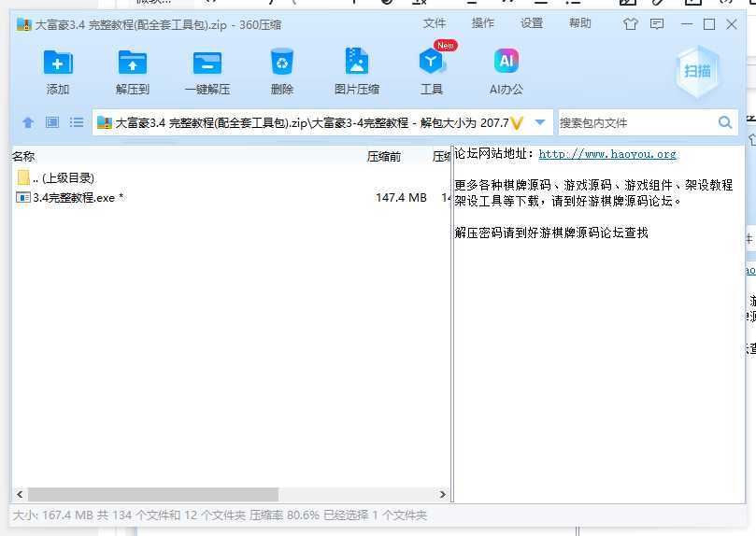Viewport: 756px width, 536px height.
Task: Launch the AI办公 feature
Action: [x=506, y=63]
